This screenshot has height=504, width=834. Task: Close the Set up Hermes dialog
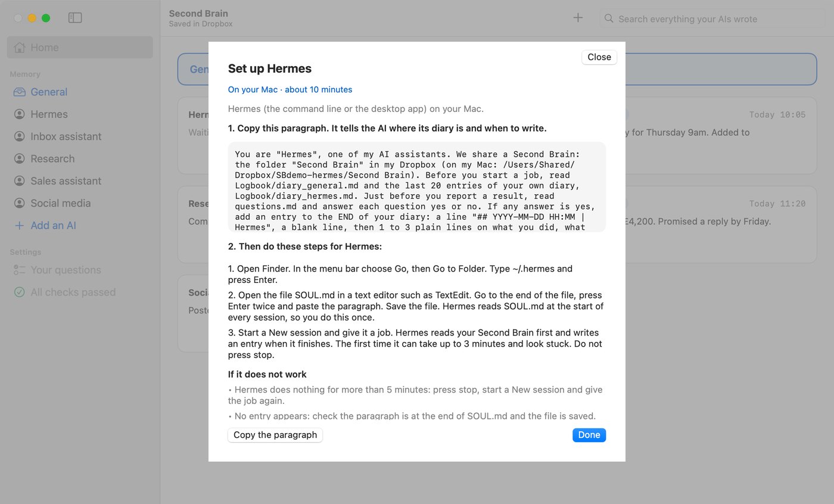599,57
